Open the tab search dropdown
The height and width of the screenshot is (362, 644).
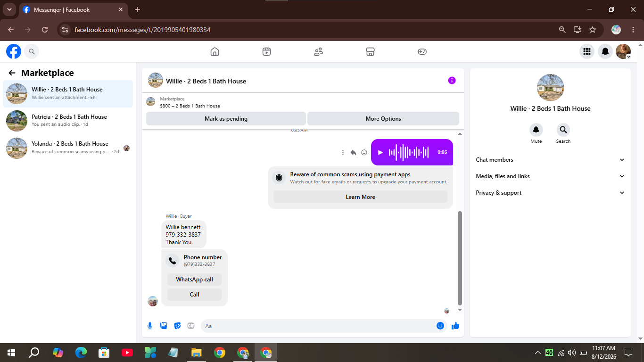point(9,9)
